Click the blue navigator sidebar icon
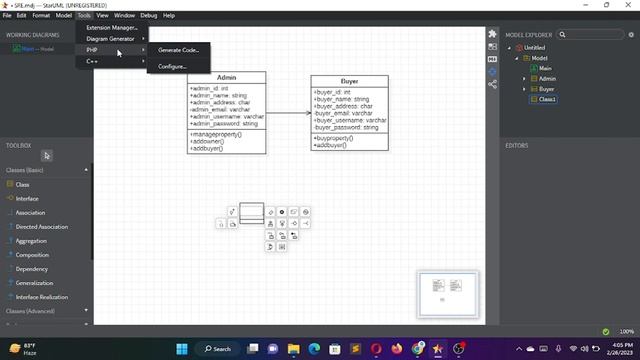Image resolution: width=640 pixels, height=360 pixels. (492, 72)
